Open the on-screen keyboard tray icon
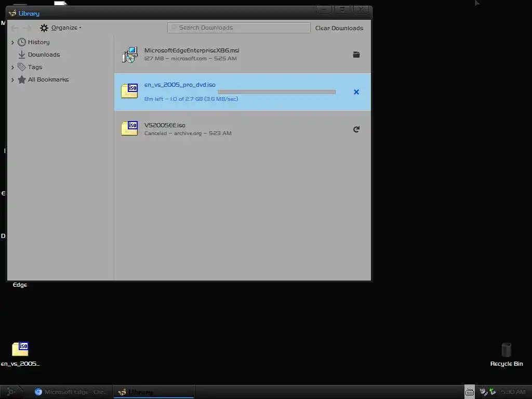The image size is (532, 399). coord(470,392)
